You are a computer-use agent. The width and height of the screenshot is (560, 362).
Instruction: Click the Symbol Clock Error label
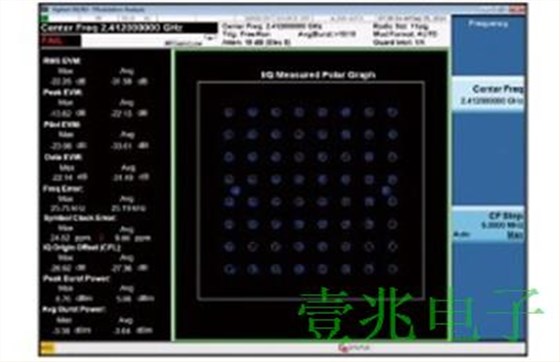[x=80, y=218]
